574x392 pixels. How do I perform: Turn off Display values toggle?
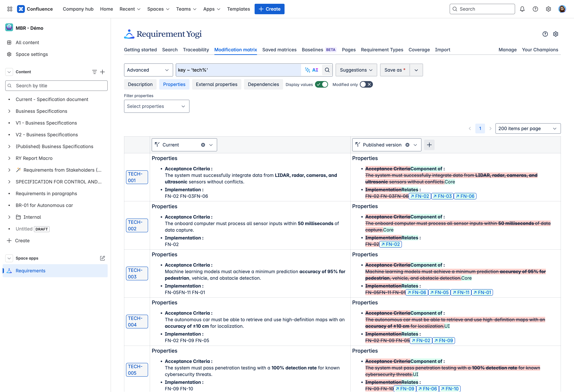click(321, 85)
